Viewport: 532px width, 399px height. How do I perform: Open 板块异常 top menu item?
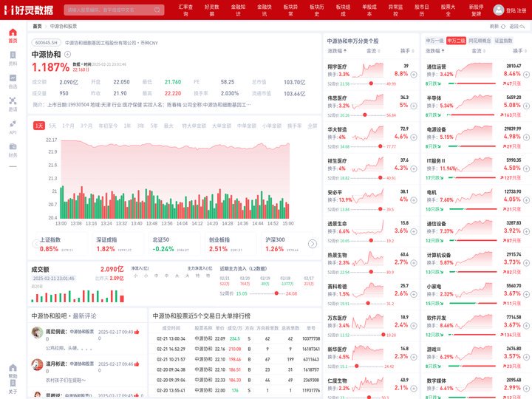pyautogui.click(x=290, y=10)
